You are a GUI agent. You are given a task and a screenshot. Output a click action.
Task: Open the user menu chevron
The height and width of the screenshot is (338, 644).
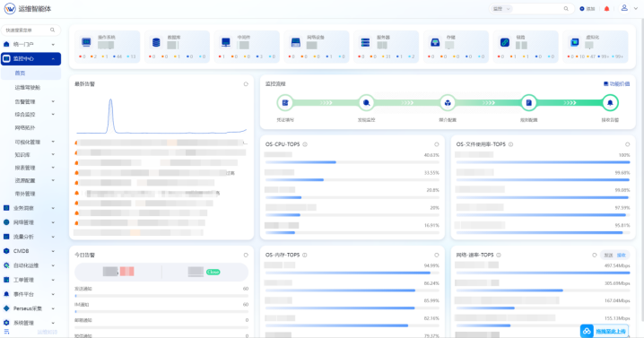click(636, 8)
